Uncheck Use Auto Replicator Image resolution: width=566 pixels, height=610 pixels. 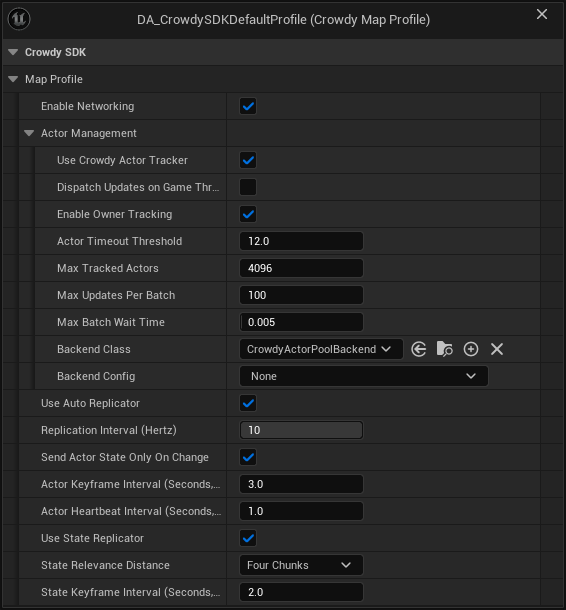pyautogui.click(x=248, y=403)
